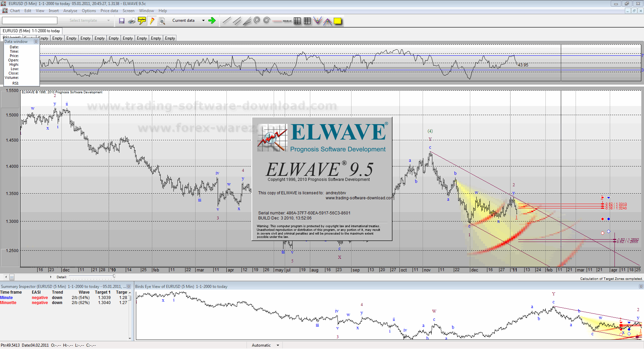
Task: Click the Detail slider handle
Action: (x=114, y=277)
